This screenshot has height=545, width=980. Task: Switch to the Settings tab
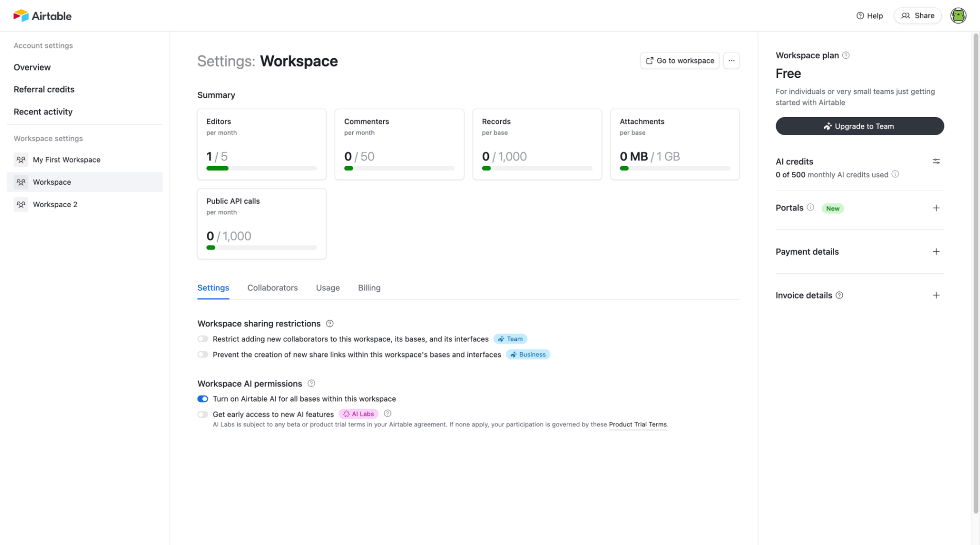[x=213, y=288]
